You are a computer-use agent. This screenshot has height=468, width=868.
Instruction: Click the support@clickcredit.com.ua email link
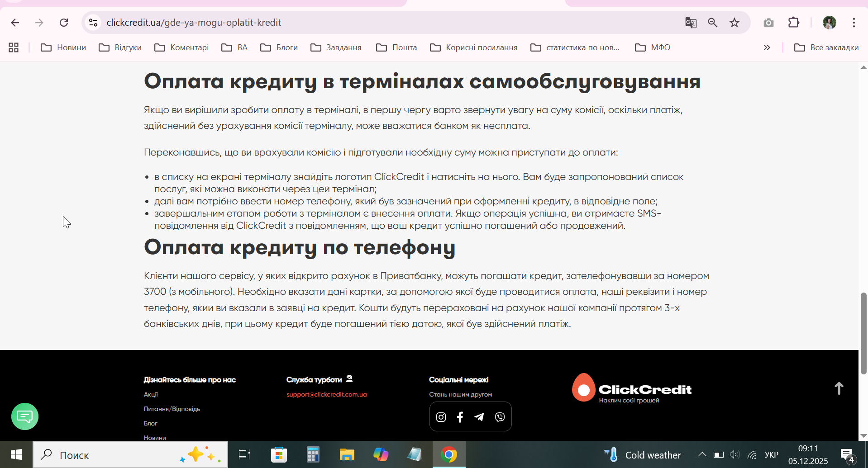pyautogui.click(x=326, y=394)
